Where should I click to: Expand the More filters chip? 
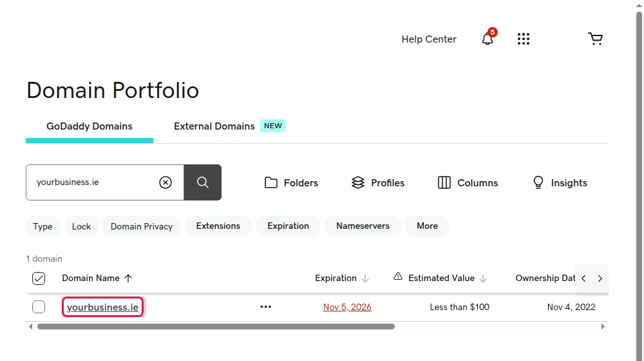pyautogui.click(x=427, y=226)
